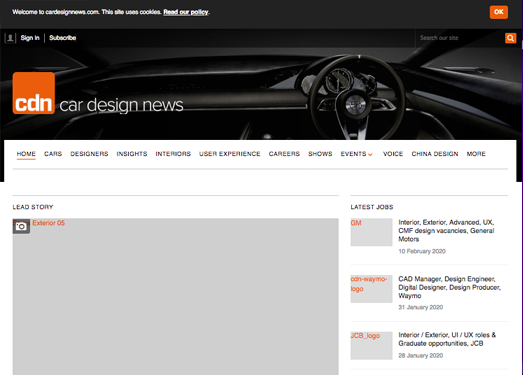Open the lead story camera gallery icon
The height and width of the screenshot is (375, 523).
click(x=21, y=226)
